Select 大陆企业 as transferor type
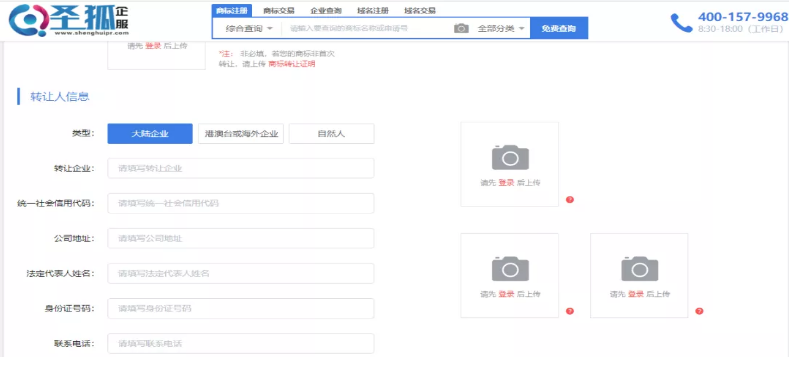 coord(150,134)
